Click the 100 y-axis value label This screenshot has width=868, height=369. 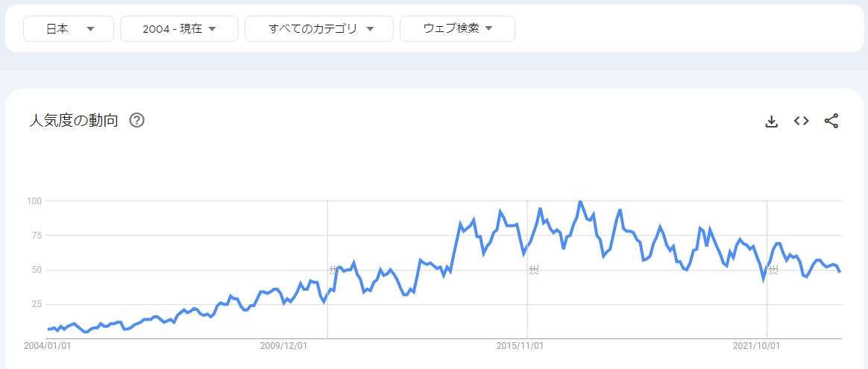tap(34, 201)
